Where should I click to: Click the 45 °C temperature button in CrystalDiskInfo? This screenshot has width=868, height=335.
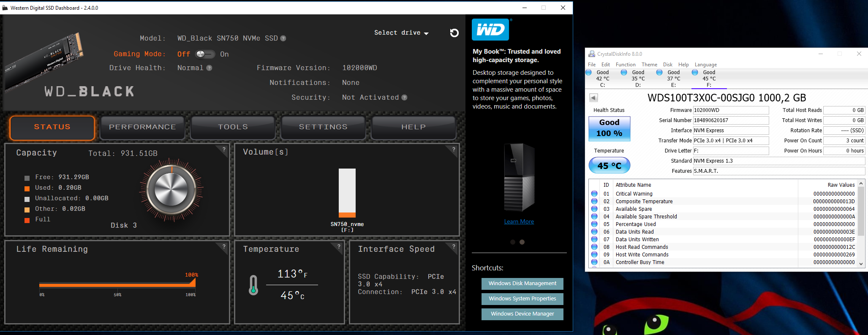(x=610, y=166)
